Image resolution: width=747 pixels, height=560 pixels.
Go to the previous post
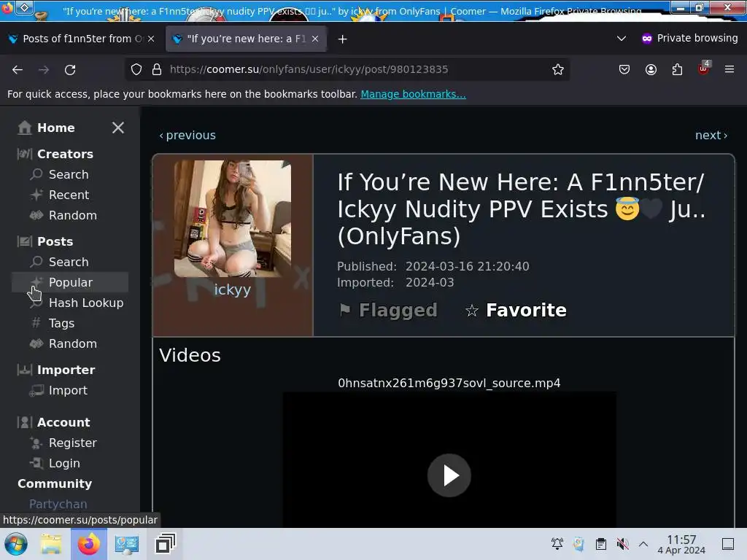tap(187, 135)
